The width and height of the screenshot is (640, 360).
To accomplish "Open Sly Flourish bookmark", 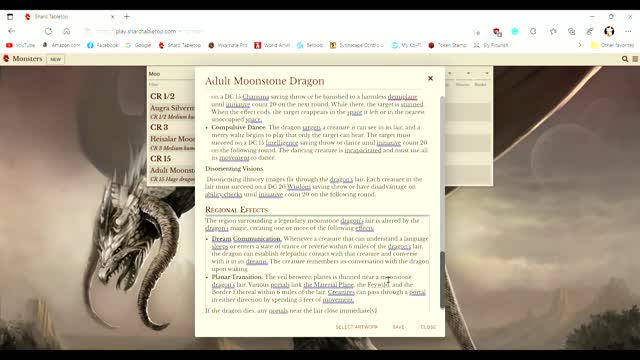I will point(491,45).
